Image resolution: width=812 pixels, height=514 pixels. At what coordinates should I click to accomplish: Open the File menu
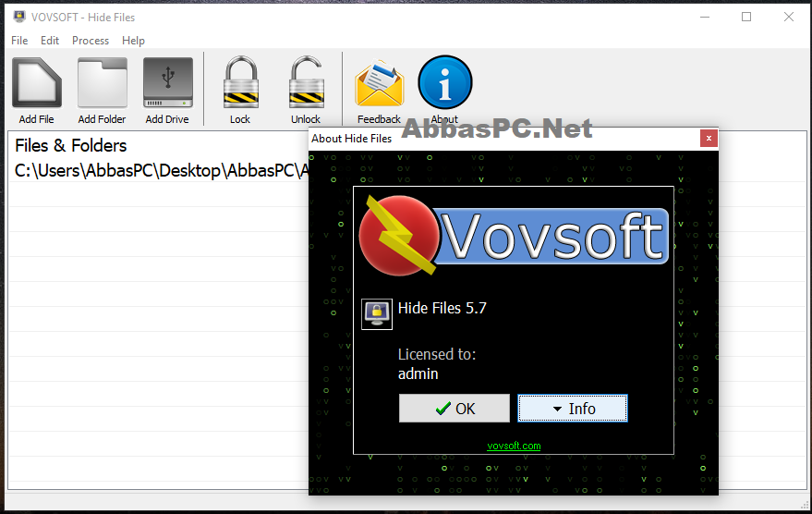coord(19,41)
